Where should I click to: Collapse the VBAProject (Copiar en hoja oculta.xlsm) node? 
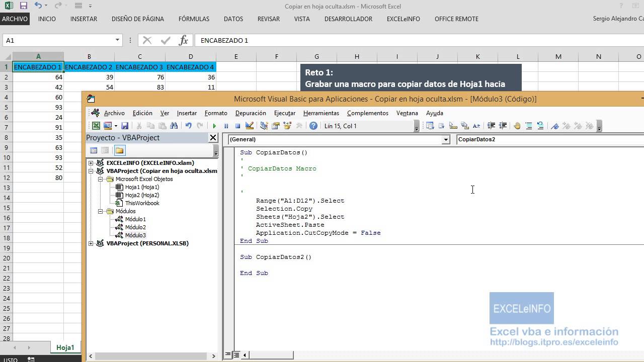91,171
